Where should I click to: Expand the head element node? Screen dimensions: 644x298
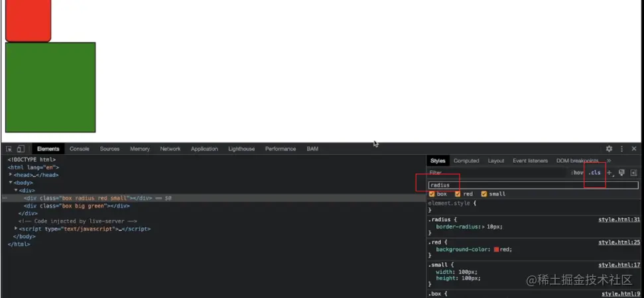point(11,175)
